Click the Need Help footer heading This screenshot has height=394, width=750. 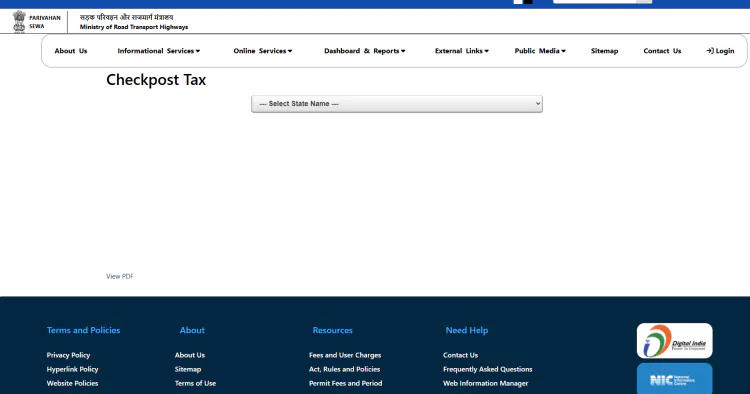click(467, 330)
